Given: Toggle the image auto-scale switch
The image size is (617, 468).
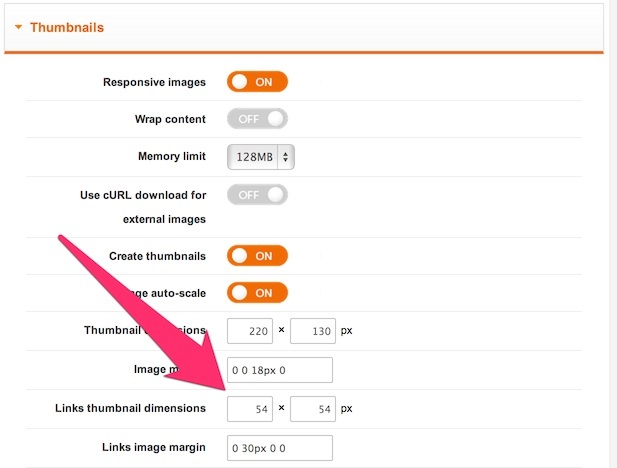Looking at the screenshot, I should click(x=257, y=293).
